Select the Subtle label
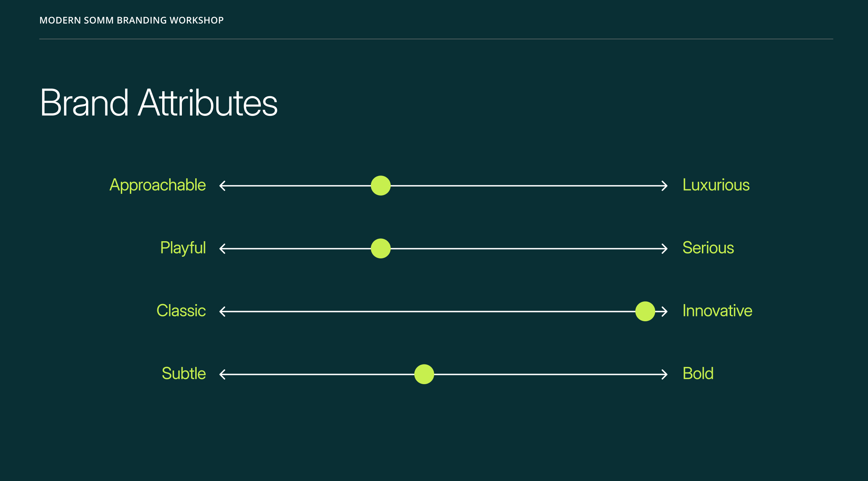The height and width of the screenshot is (481, 868). [x=184, y=374]
